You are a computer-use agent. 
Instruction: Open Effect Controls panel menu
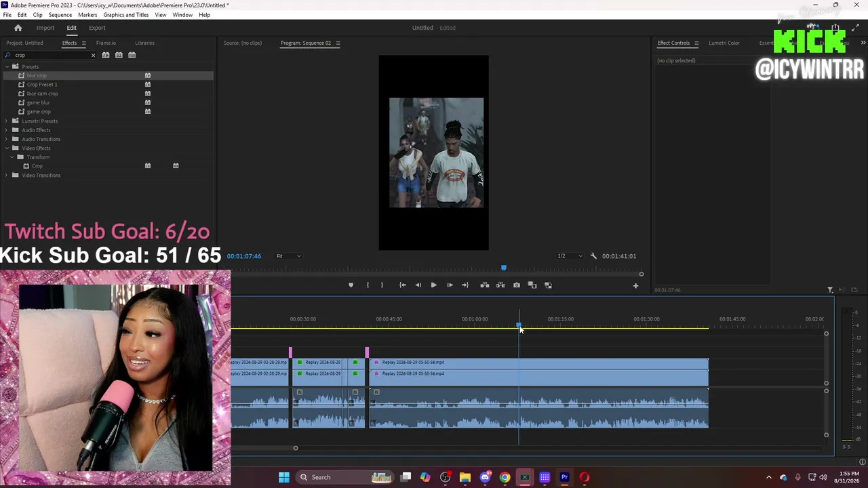[x=696, y=43]
